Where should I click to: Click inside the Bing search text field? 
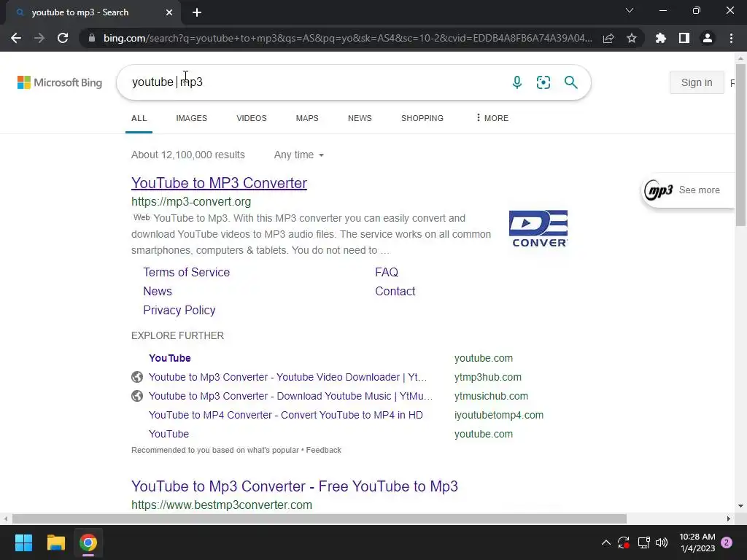pos(314,82)
